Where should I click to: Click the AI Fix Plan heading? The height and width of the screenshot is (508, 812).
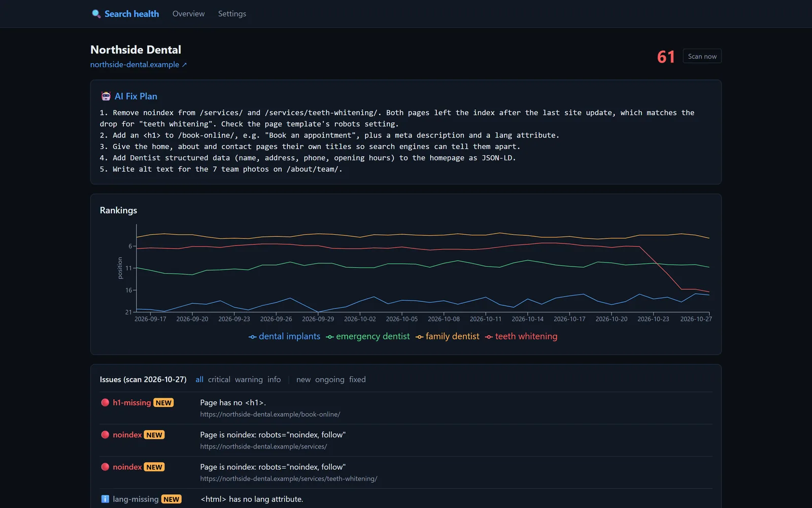click(136, 96)
